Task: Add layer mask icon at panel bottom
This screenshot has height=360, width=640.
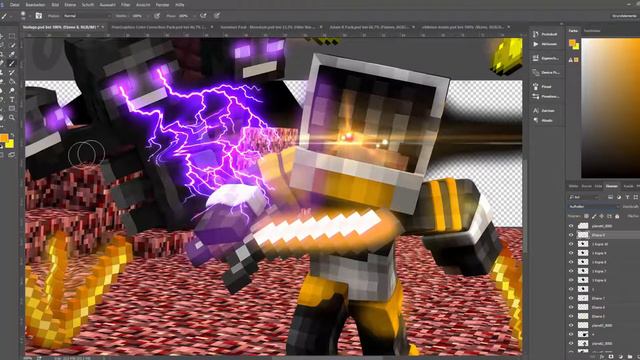Action: click(x=611, y=357)
